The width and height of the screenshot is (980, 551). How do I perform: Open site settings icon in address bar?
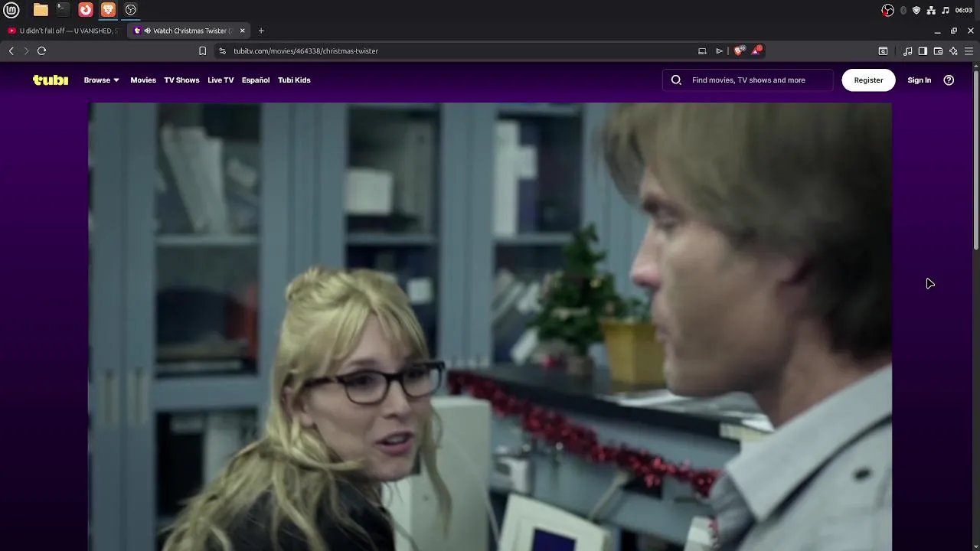(x=222, y=51)
